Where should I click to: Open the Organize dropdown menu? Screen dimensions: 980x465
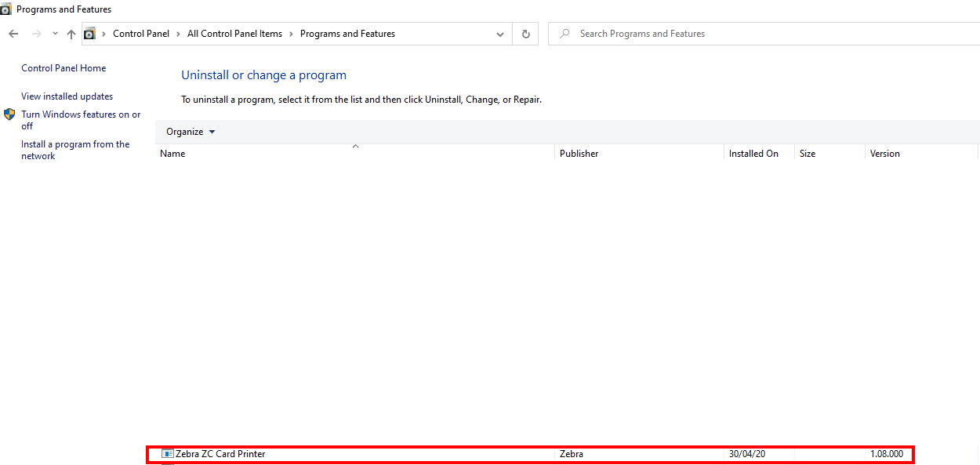[190, 131]
